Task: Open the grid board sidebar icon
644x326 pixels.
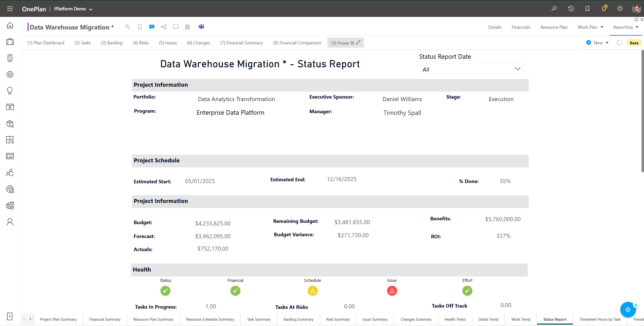Action: click(x=10, y=140)
